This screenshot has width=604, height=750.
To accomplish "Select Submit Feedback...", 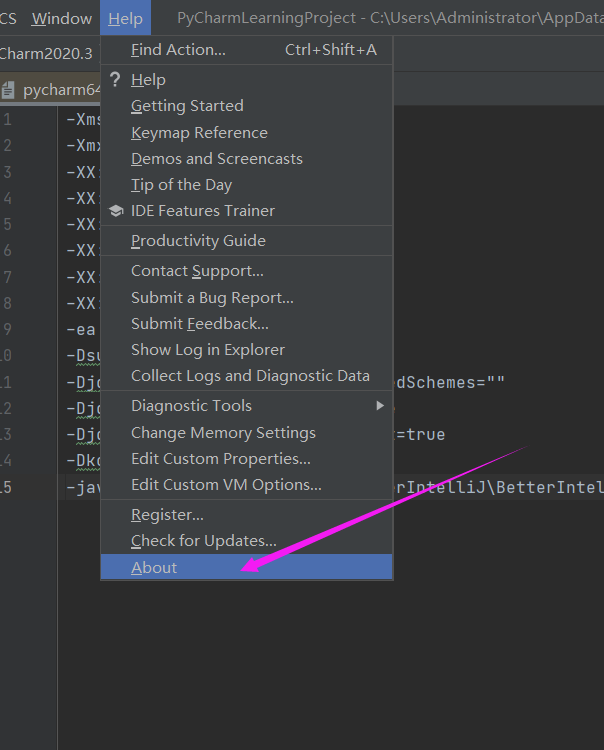I will pos(247,324).
